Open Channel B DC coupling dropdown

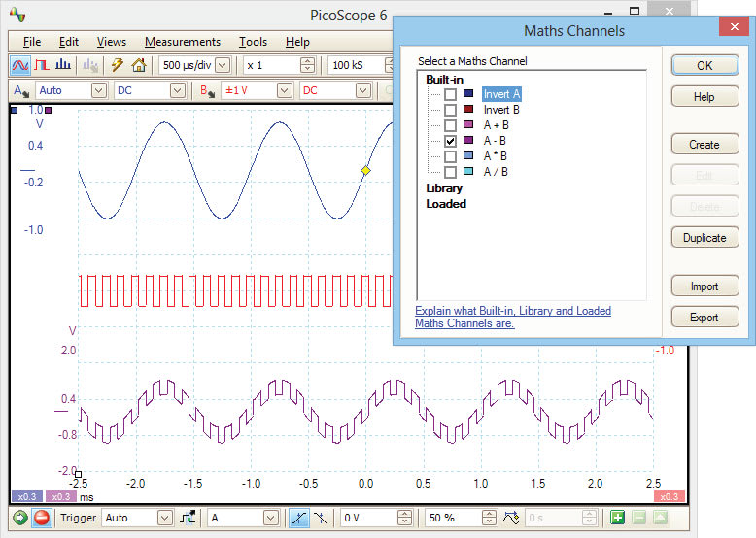pyautogui.click(x=363, y=90)
